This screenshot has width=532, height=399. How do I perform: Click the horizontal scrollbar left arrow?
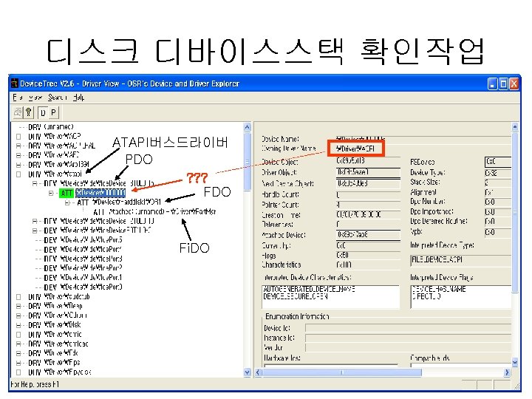click(x=259, y=372)
